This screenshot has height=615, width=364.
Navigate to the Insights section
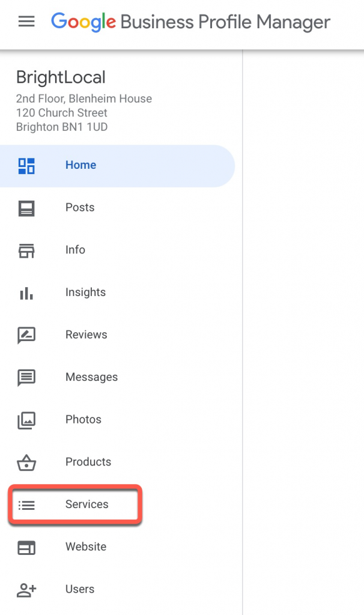click(x=85, y=292)
